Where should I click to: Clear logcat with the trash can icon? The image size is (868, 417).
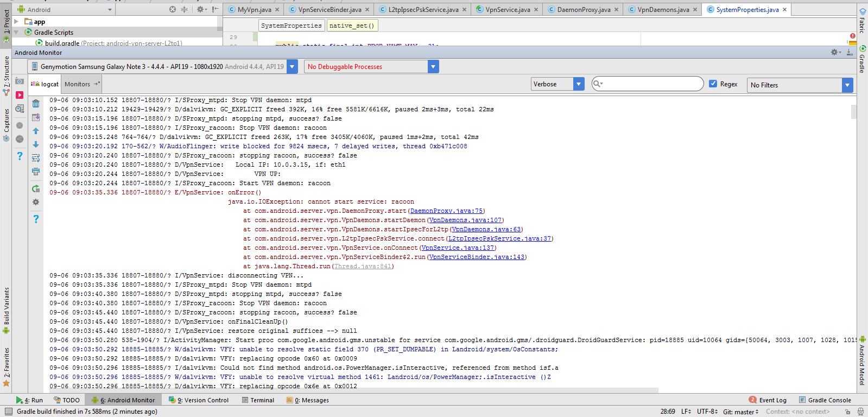pyautogui.click(x=36, y=104)
